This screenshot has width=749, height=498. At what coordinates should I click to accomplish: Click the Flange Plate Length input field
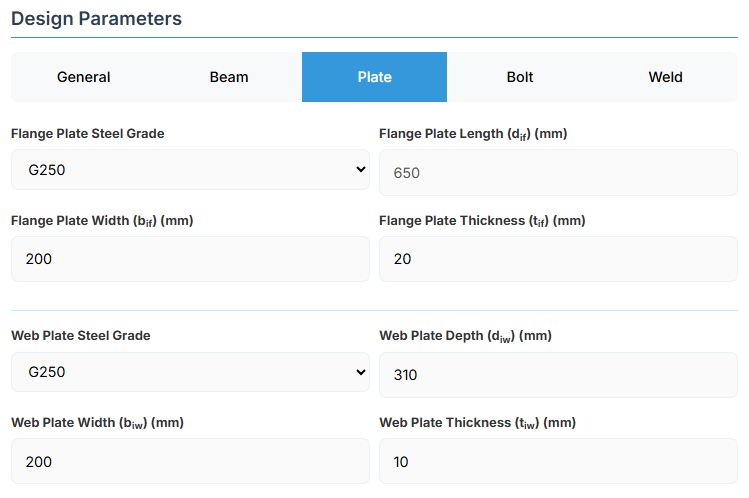coord(558,172)
